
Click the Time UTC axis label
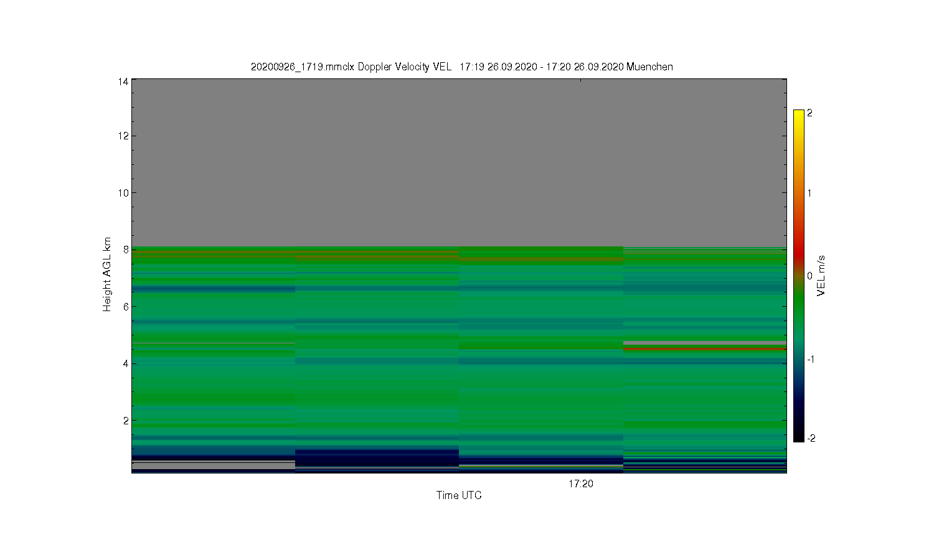[459, 495]
